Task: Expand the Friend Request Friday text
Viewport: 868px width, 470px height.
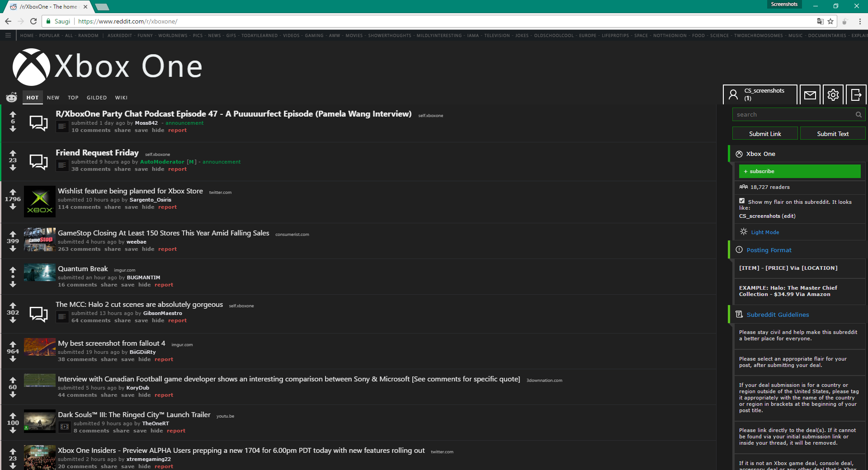Action: [x=62, y=165]
